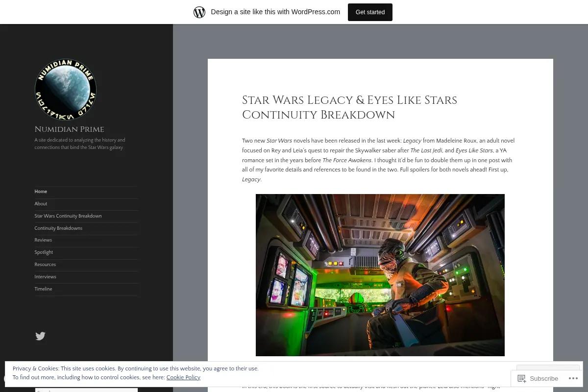
Task: Go to Star Wars Continuity Breakdown menu item
Action: click(68, 216)
